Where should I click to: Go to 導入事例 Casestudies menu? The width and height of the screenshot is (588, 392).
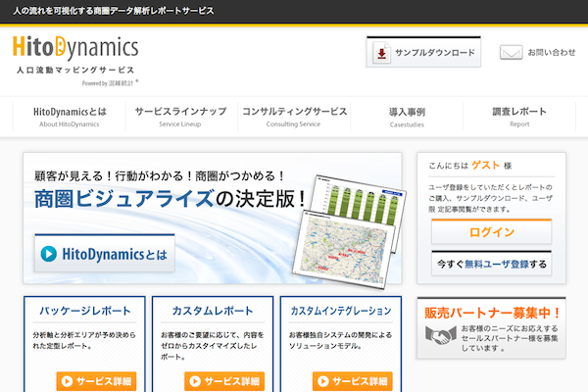[x=407, y=117]
